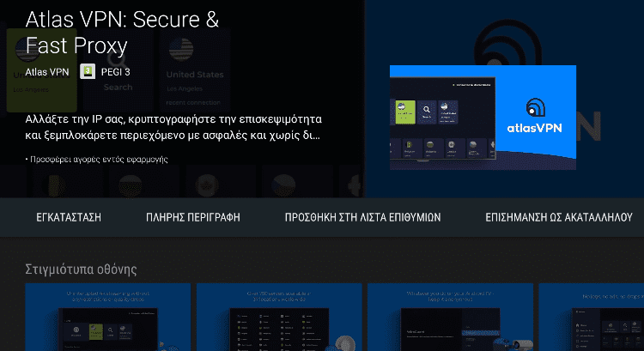This screenshot has height=351, width=644.
Task: Click the PEGI 3 rating text
Action: click(115, 72)
